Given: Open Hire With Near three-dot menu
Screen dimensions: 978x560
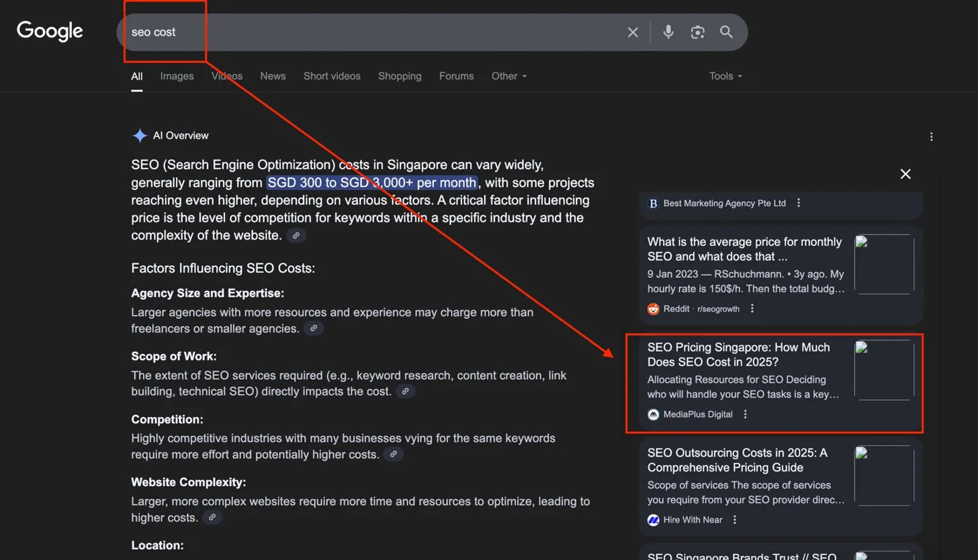Looking at the screenshot, I should tap(735, 520).
